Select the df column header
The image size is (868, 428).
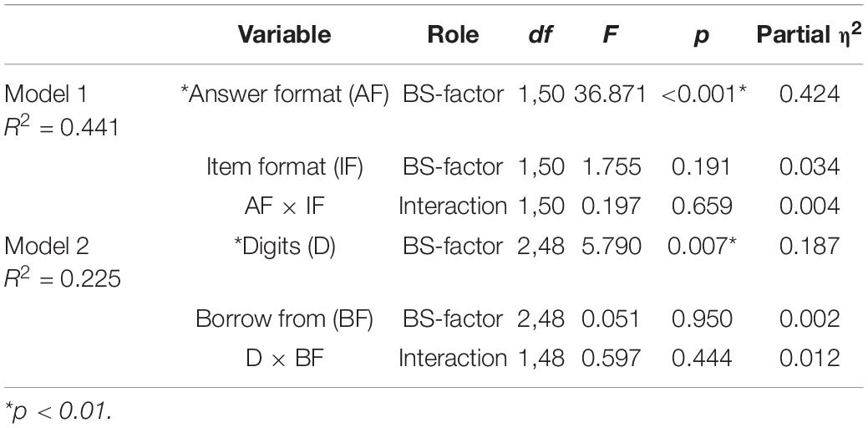point(540,36)
